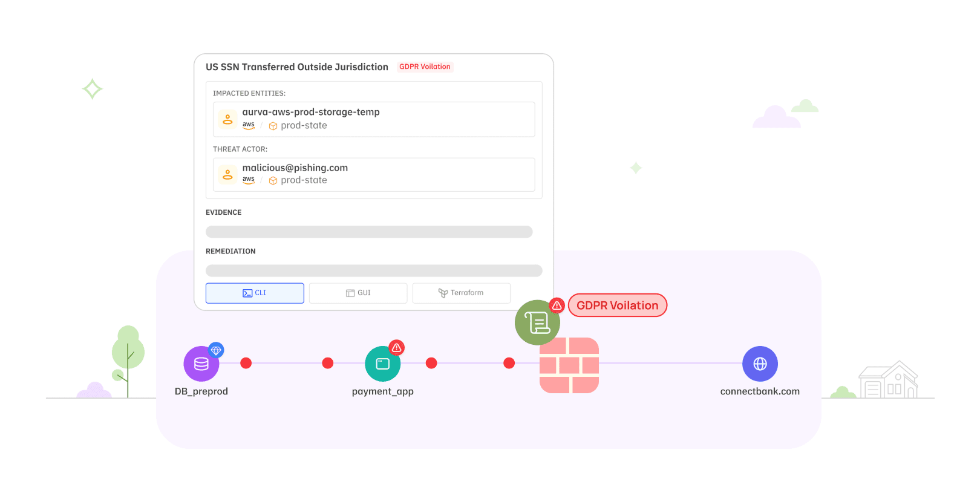Click the user icon beside malicious@pishing.com
980x490 pixels.
coord(227,174)
